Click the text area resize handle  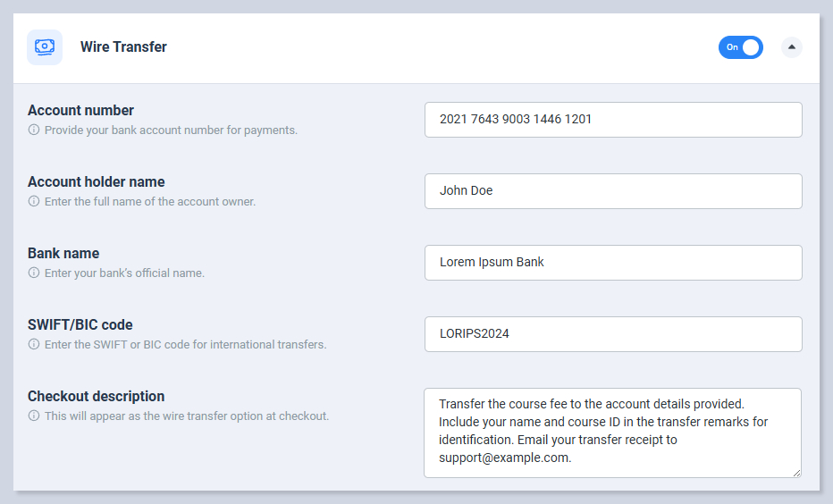[x=796, y=473]
